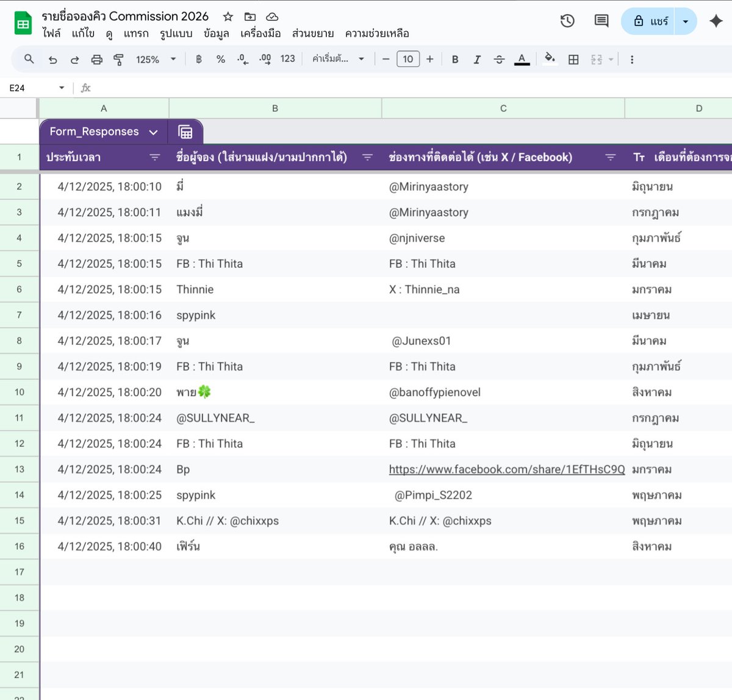This screenshot has width=732, height=700.
Task: Open ส่วนขยาย menu
Action: (x=313, y=34)
